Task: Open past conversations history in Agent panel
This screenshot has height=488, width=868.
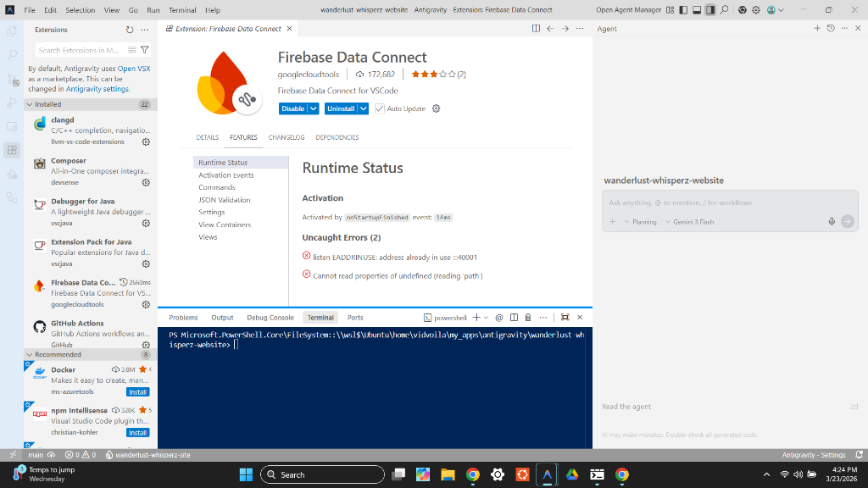Action: pos(831,29)
